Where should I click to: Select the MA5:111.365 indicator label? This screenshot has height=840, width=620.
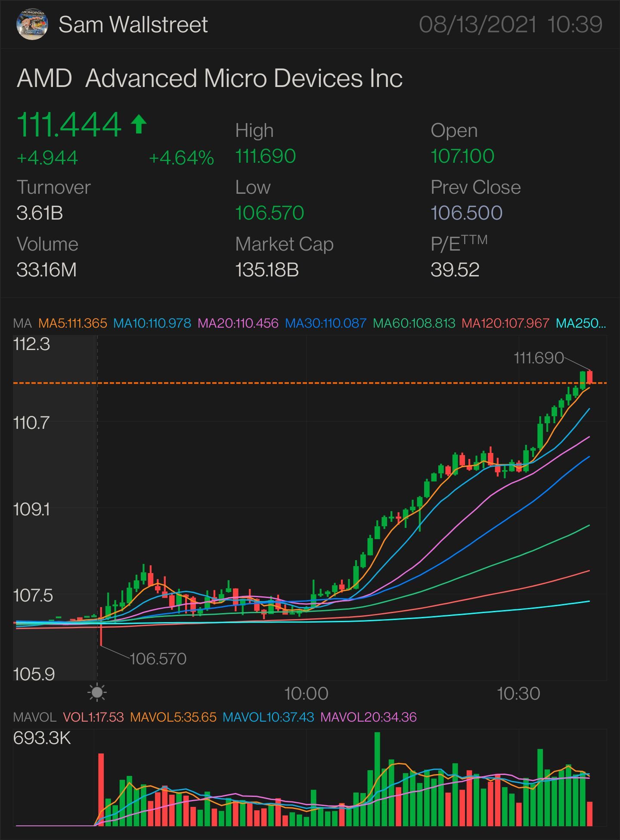point(72,323)
